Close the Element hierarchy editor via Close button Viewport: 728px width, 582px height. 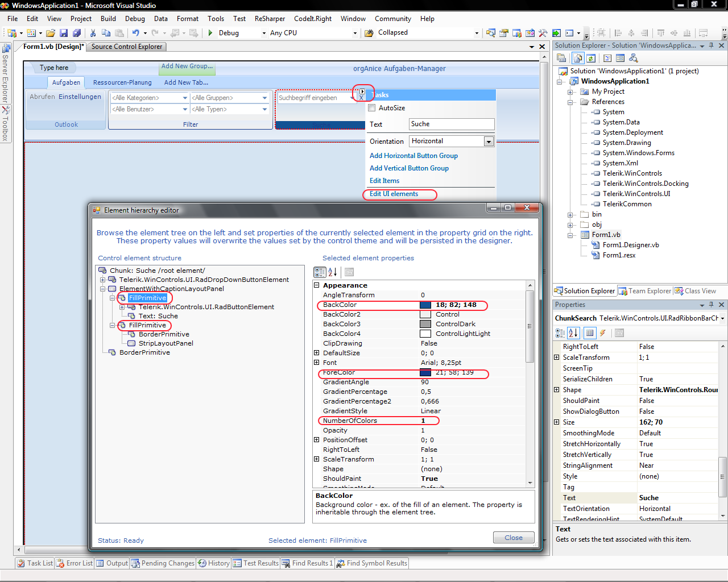coord(513,538)
